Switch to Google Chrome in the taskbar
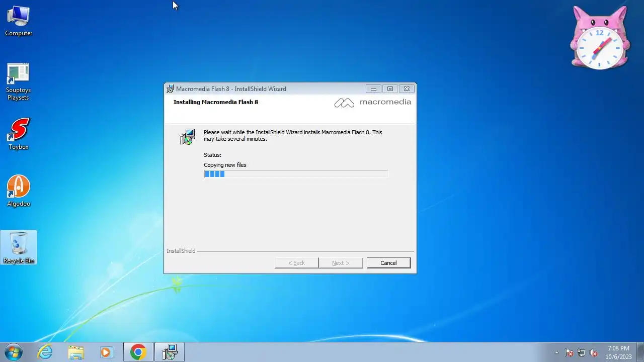Screen dimensions: 644x362 tap(138, 352)
